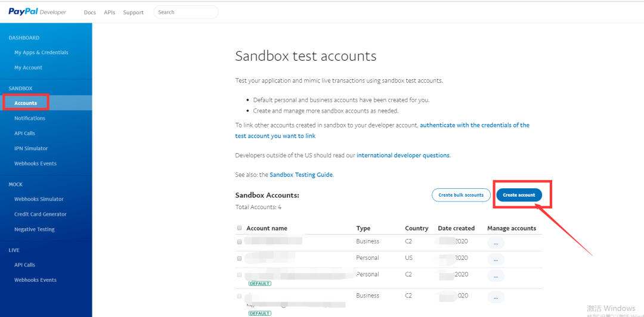
Task: Open manage menu for first Business account
Action: coord(496,243)
